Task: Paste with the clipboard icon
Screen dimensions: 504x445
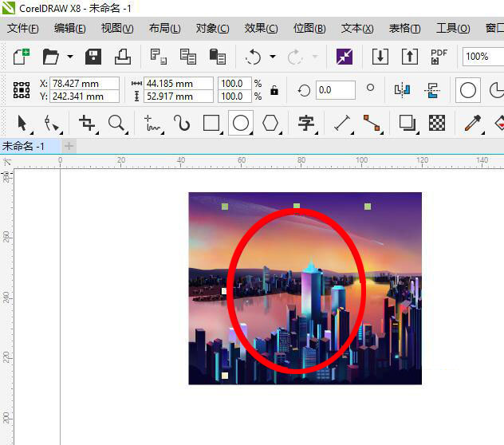Action: tap(218, 57)
